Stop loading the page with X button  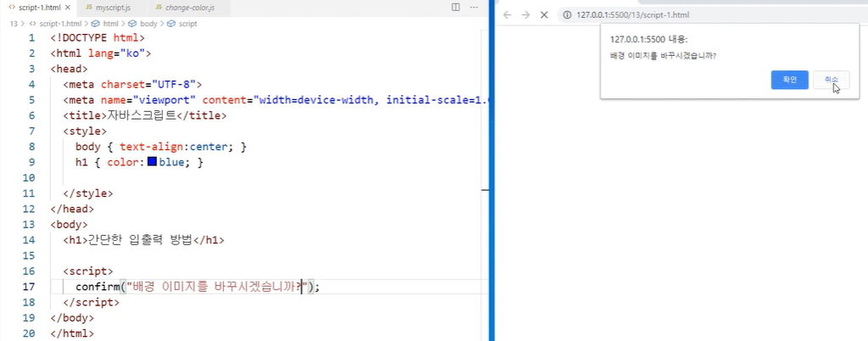544,15
